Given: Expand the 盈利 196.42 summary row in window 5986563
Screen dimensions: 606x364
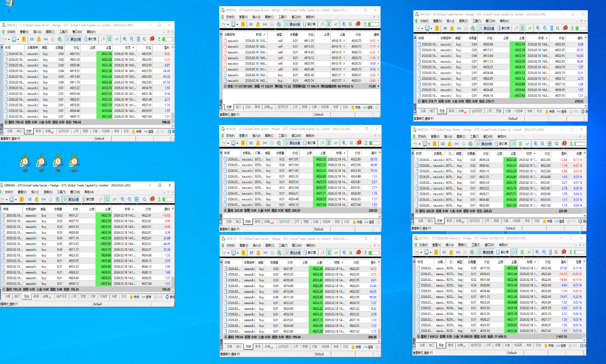Looking at the screenshot, I should (6, 122).
